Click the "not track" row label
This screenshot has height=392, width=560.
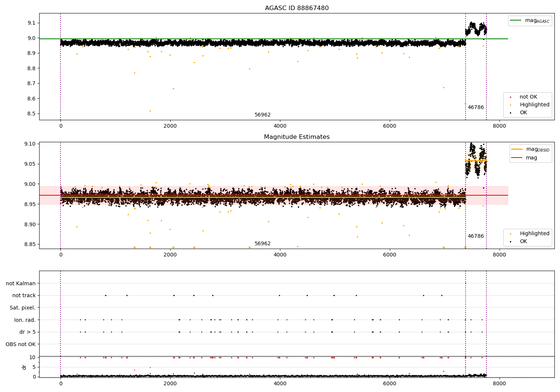pos(24,296)
